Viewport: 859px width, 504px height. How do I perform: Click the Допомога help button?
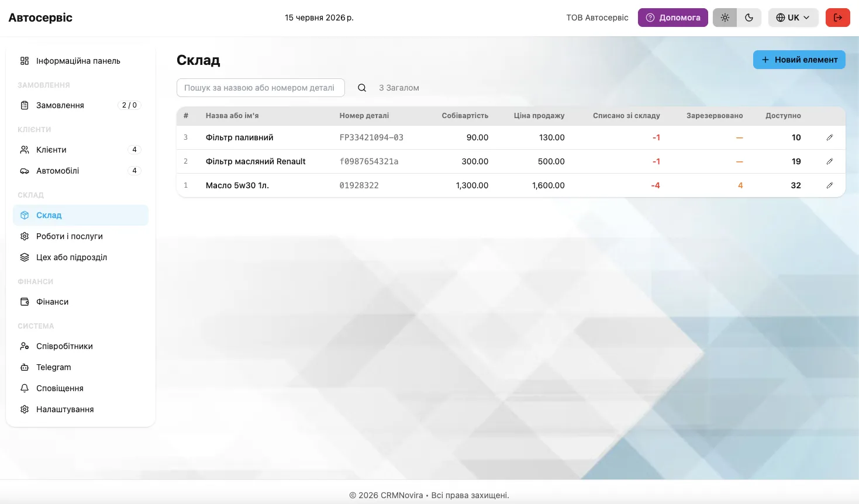(x=673, y=18)
